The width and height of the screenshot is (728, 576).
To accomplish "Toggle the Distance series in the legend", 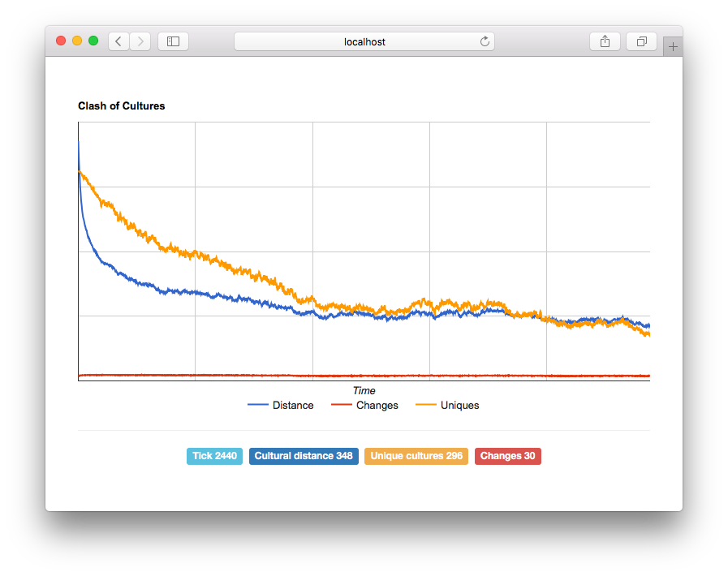I will coord(295,405).
